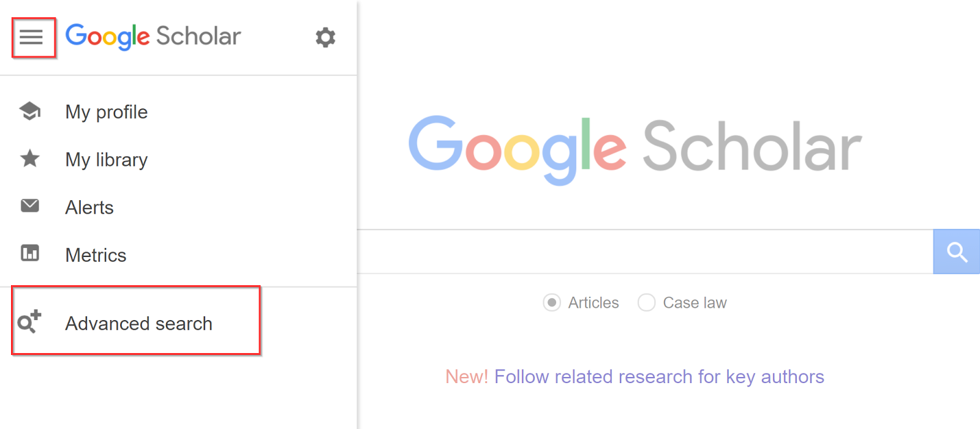Click the Google Scholar sidebar logo
The height and width of the screenshot is (429, 980).
coord(153,36)
